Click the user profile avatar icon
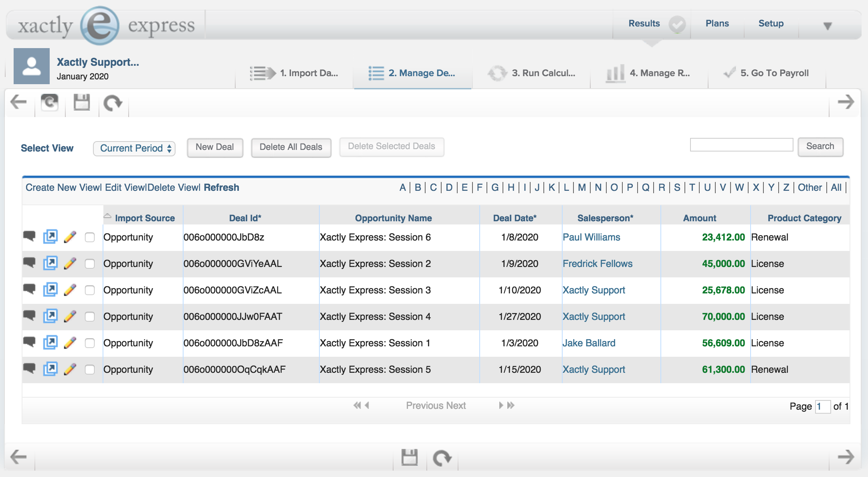 [x=32, y=66]
